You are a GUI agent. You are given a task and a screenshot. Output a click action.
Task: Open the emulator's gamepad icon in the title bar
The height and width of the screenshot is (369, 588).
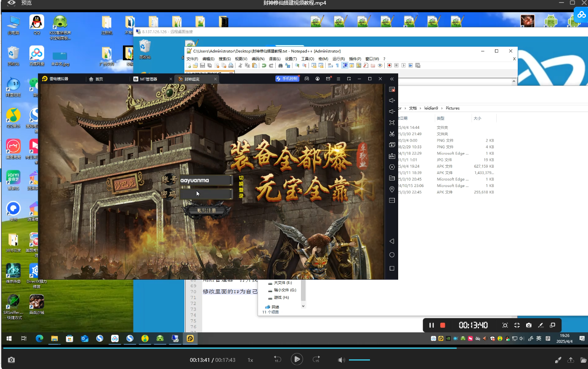coord(307,79)
